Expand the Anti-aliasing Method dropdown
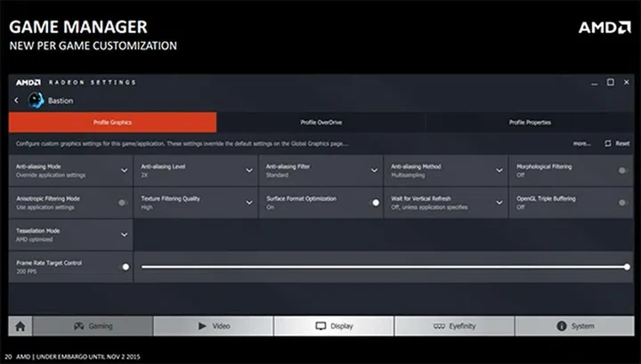 pos(499,170)
